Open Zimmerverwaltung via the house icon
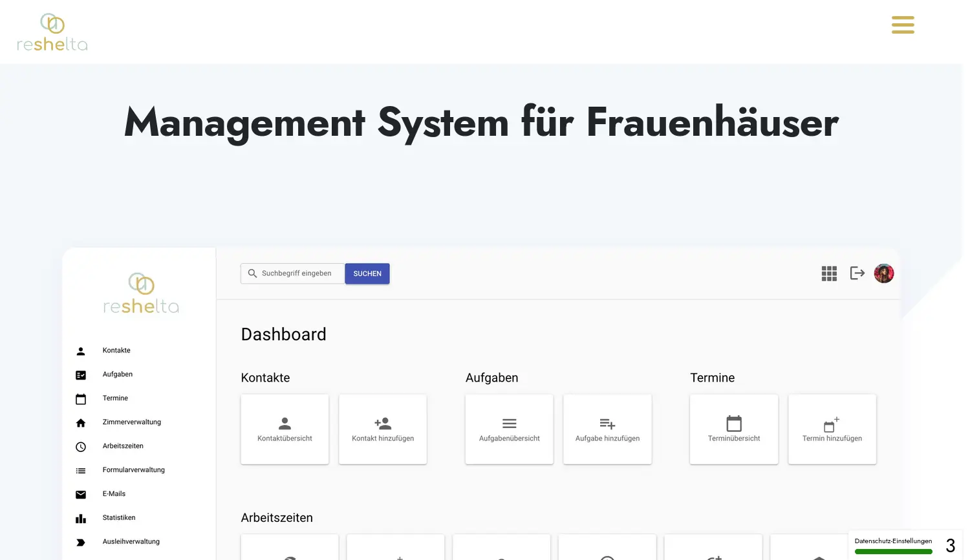 pyautogui.click(x=81, y=422)
